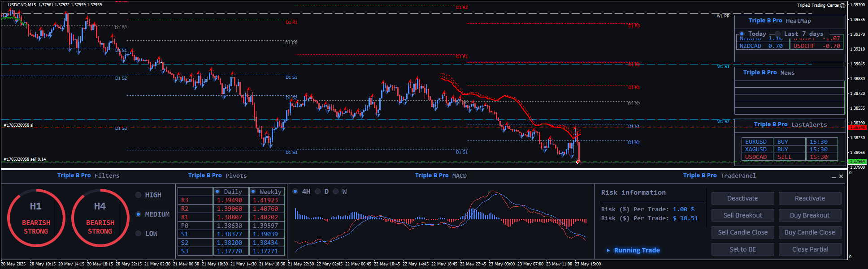
Task: Click the H1 bearish strong gauge
Action: (x=36, y=218)
